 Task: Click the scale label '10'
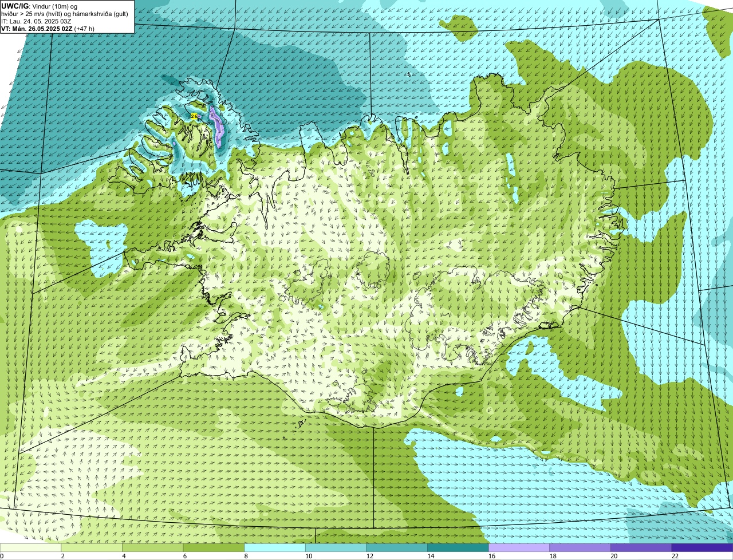coord(309,556)
